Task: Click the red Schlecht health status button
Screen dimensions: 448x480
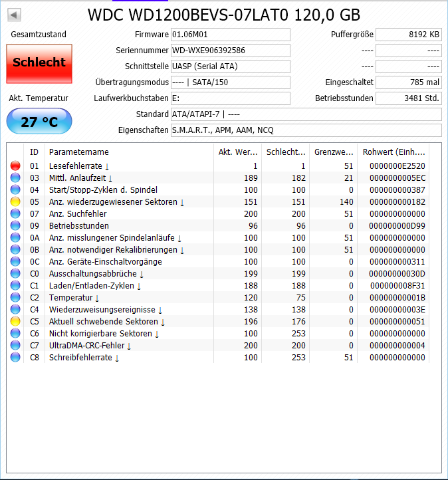Action: [39, 64]
